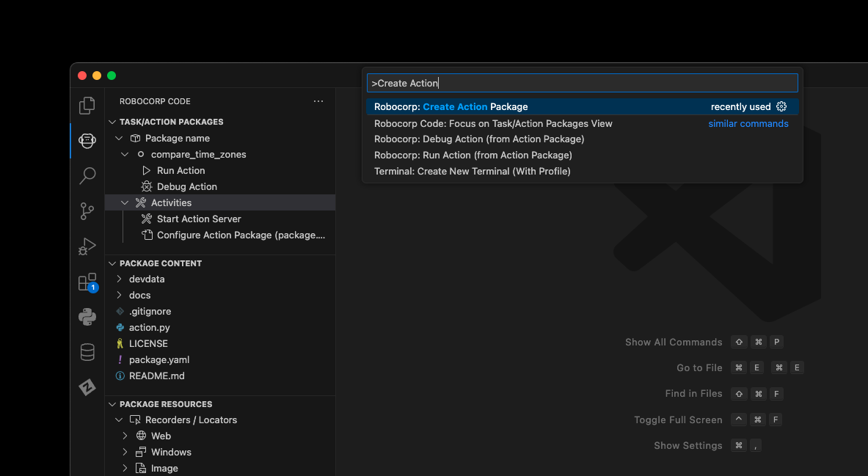
Task: Open the Python view in activity bar
Action: tap(87, 317)
